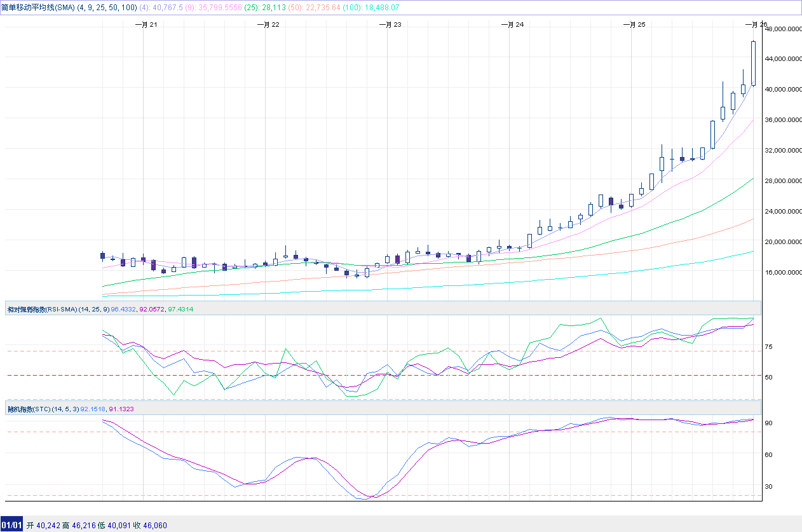
Task: Click the green SMA (25) value 28,113
Action: pos(275,7)
